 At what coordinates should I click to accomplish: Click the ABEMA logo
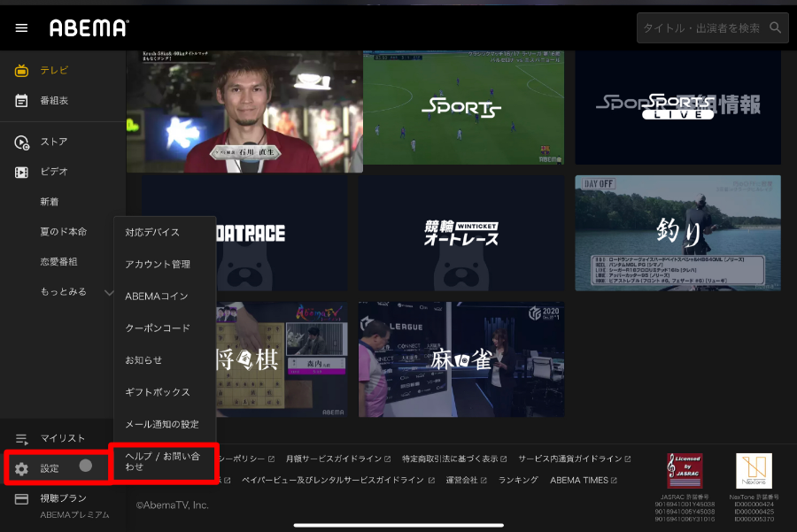click(89, 28)
